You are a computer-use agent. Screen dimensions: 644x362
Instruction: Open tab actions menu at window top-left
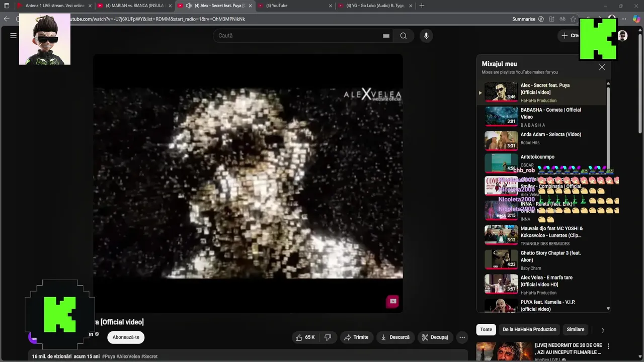(x=7, y=6)
